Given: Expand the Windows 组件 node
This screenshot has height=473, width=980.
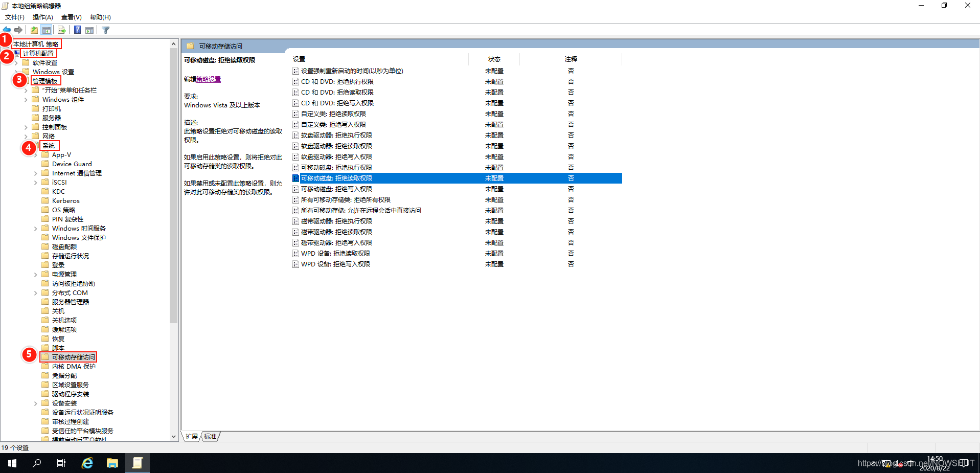Looking at the screenshot, I should click(26, 100).
